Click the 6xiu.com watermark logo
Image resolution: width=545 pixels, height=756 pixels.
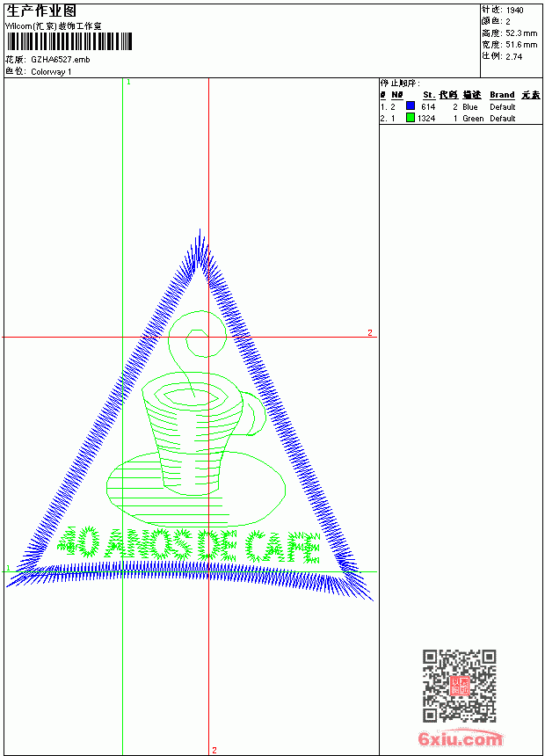[460, 738]
